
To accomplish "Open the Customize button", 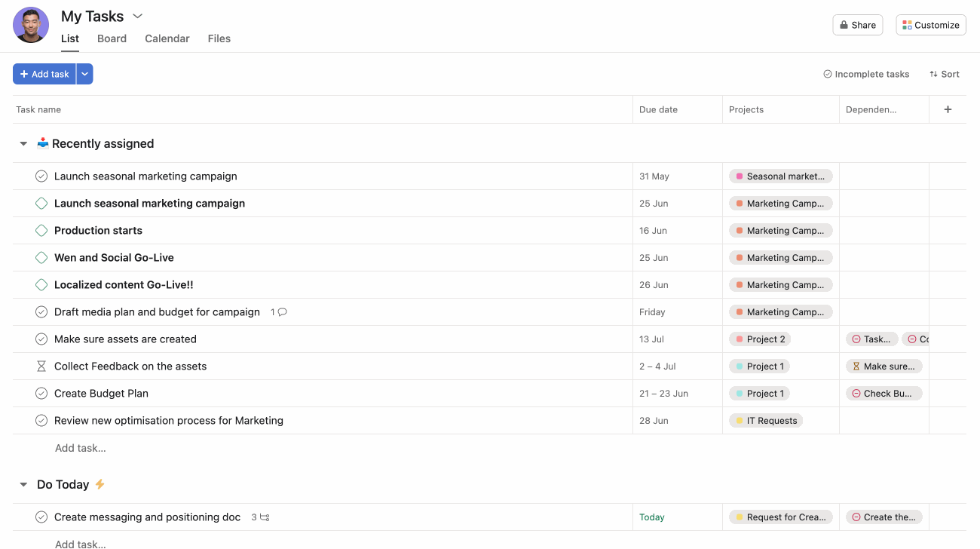I will tap(930, 25).
